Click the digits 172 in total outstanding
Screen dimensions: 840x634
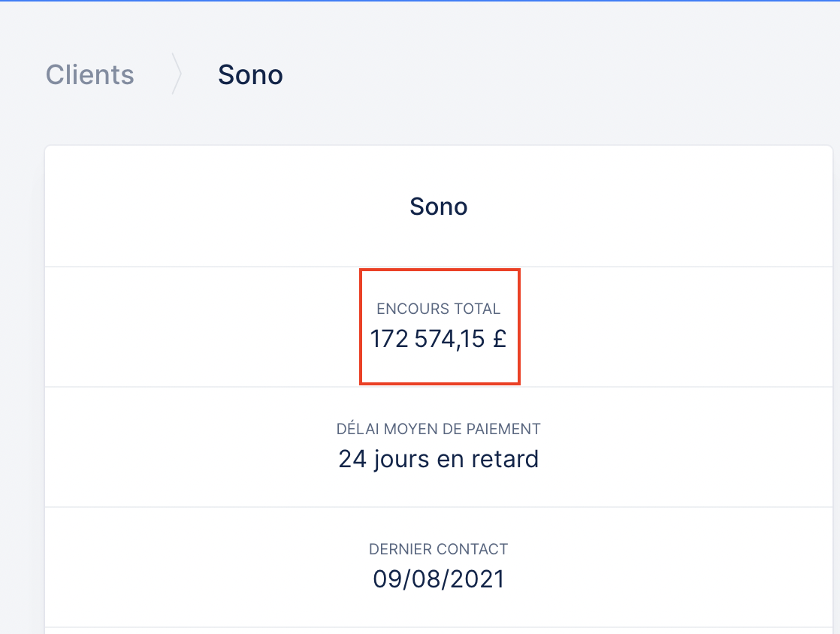(x=388, y=339)
